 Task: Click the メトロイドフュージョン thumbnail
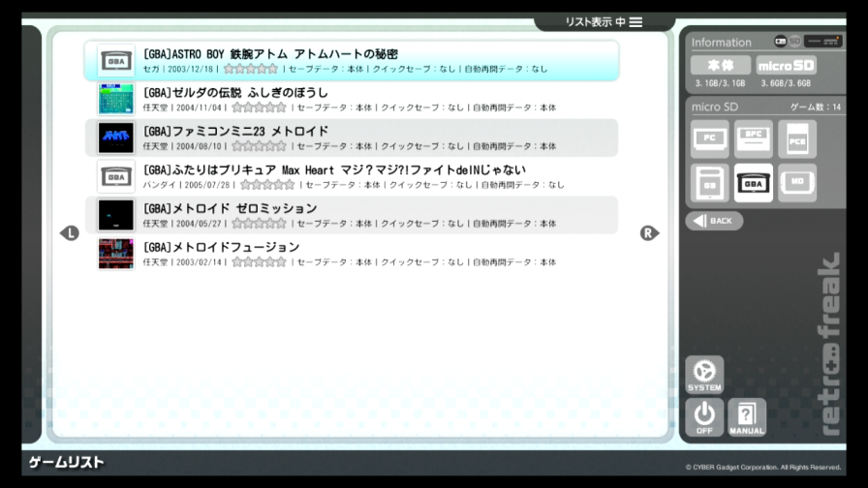click(115, 254)
